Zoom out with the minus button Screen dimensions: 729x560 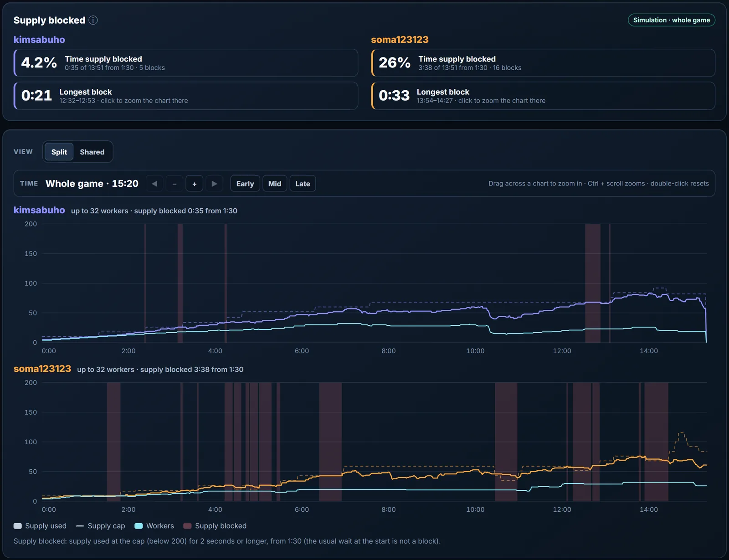[x=175, y=184]
